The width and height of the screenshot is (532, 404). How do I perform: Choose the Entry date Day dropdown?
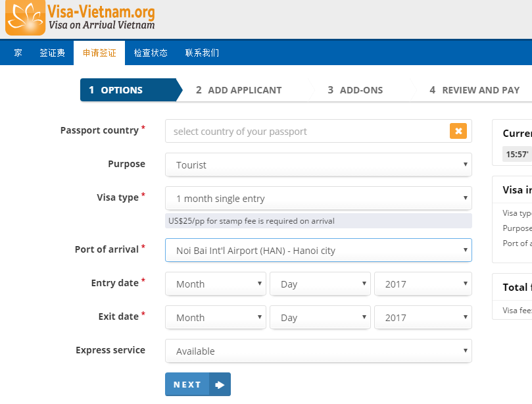(x=320, y=284)
